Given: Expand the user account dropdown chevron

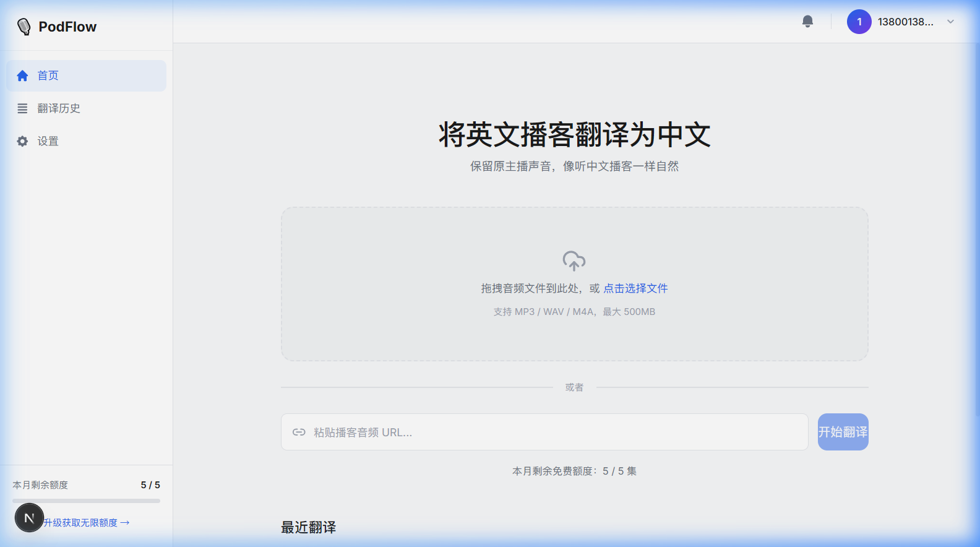Looking at the screenshot, I should (x=950, y=22).
